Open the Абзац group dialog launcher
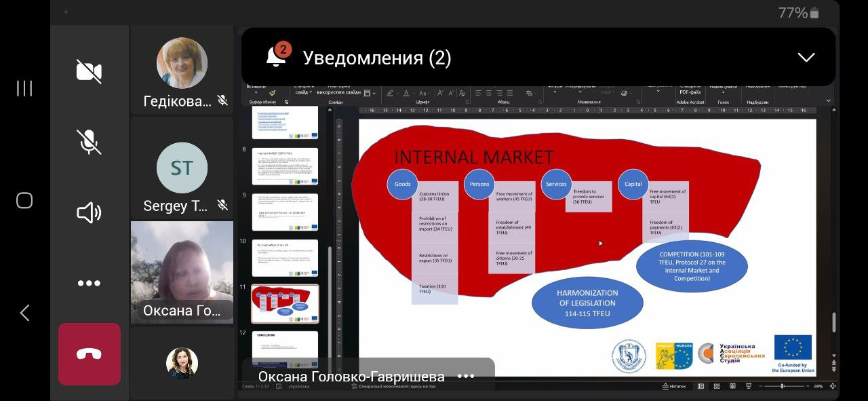 click(540, 102)
